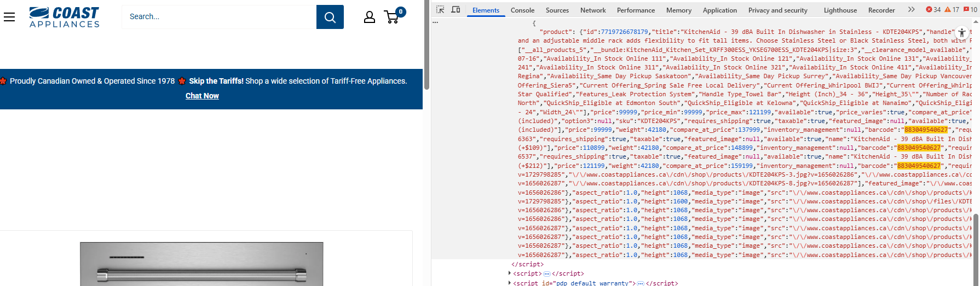
Task: Click the webpage vertical scrollbar
Action: pos(426,44)
